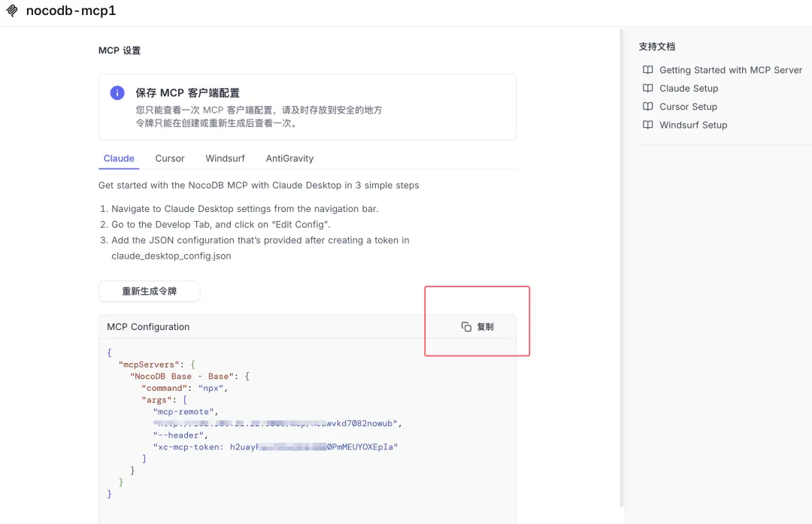Click book icon beside Cursor Setup
This screenshot has width=812, height=524.
(x=647, y=106)
